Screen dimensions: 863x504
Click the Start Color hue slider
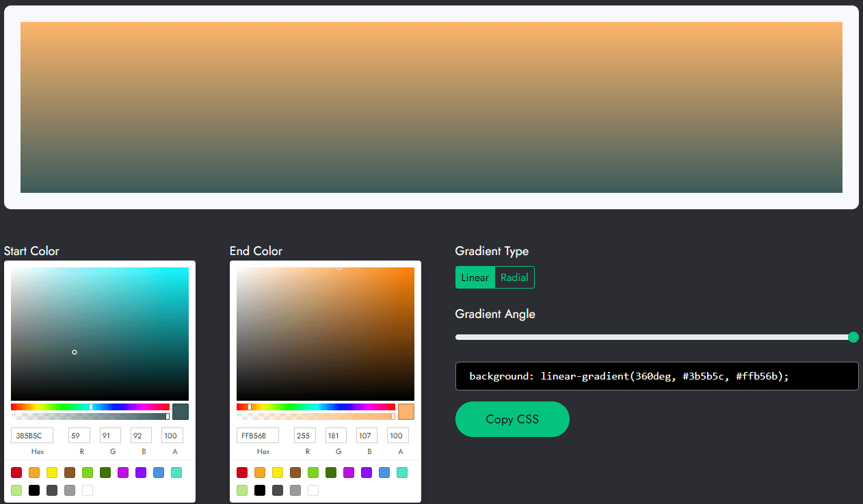click(89, 406)
